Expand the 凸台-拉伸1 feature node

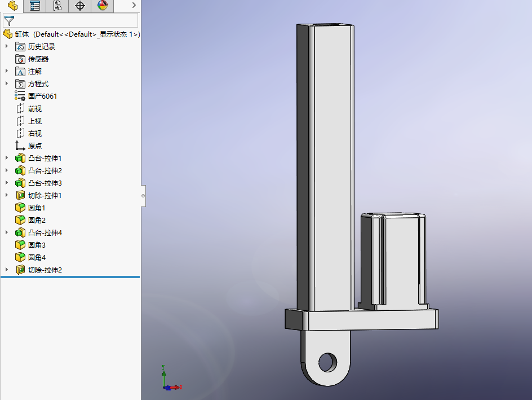[x=7, y=158]
